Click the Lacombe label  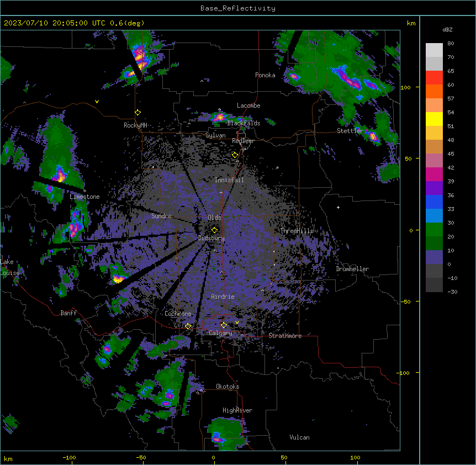click(x=248, y=105)
